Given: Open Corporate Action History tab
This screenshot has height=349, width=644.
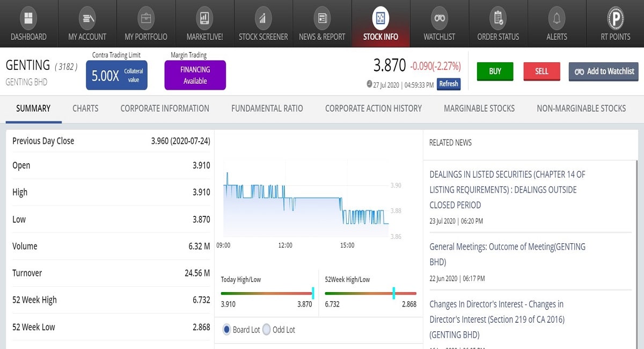Looking at the screenshot, I should pyautogui.click(x=374, y=108).
